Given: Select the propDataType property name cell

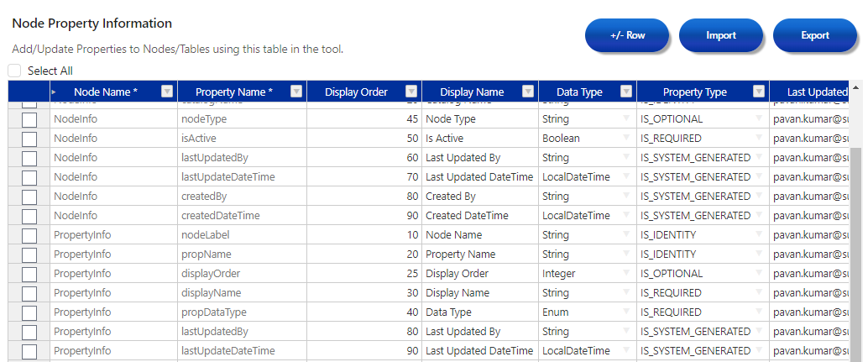Looking at the screenshot, I should (x=242, y=312).
